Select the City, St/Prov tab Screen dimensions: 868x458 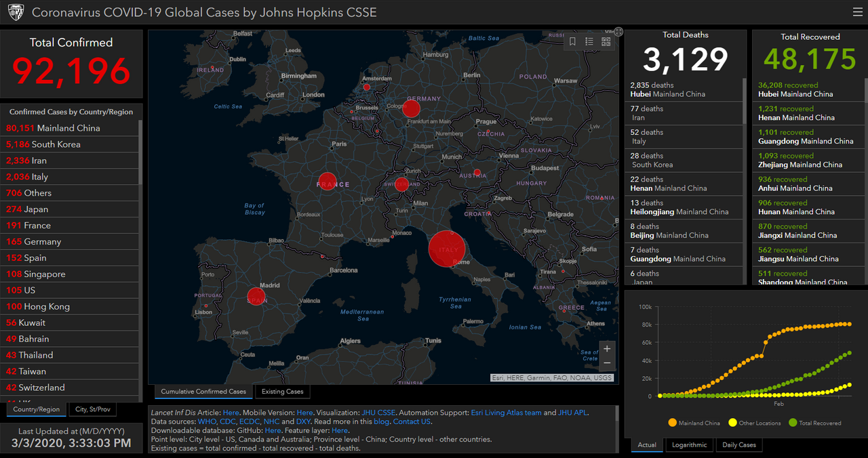point(93,409)
